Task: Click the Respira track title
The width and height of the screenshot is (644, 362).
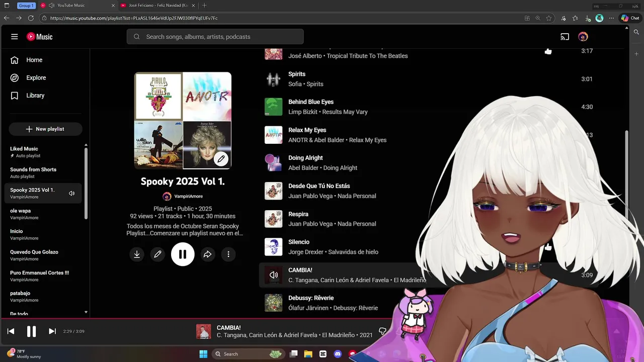Action: coord(298,214)
